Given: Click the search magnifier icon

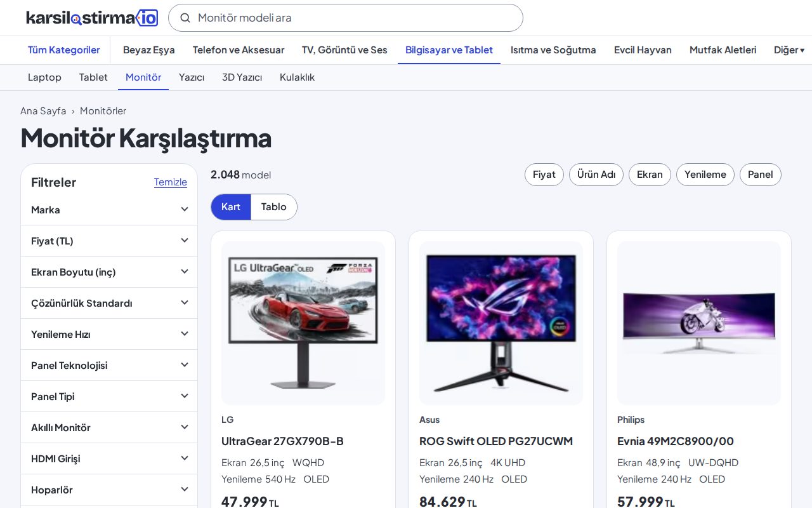Looking at the screenshot, I should coord(185,18).
